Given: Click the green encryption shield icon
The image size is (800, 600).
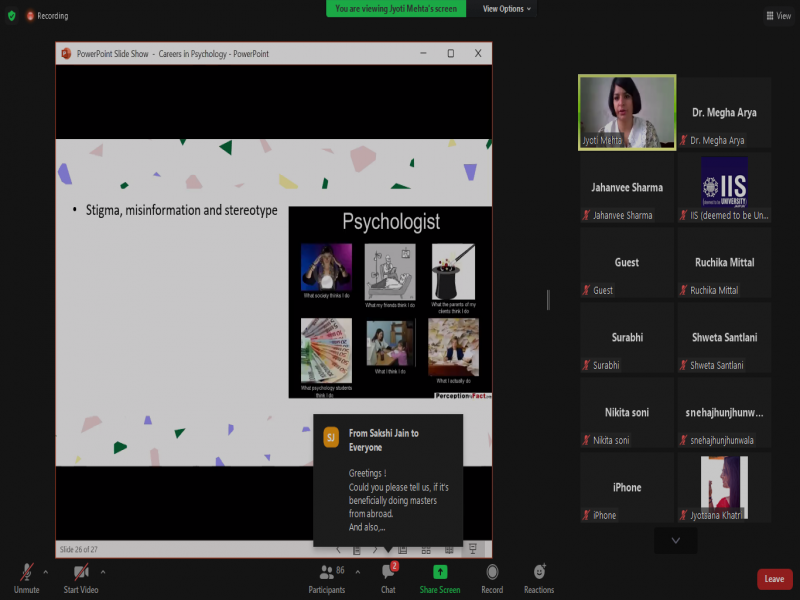Looking at the screenshot, I should coord(12,16).
